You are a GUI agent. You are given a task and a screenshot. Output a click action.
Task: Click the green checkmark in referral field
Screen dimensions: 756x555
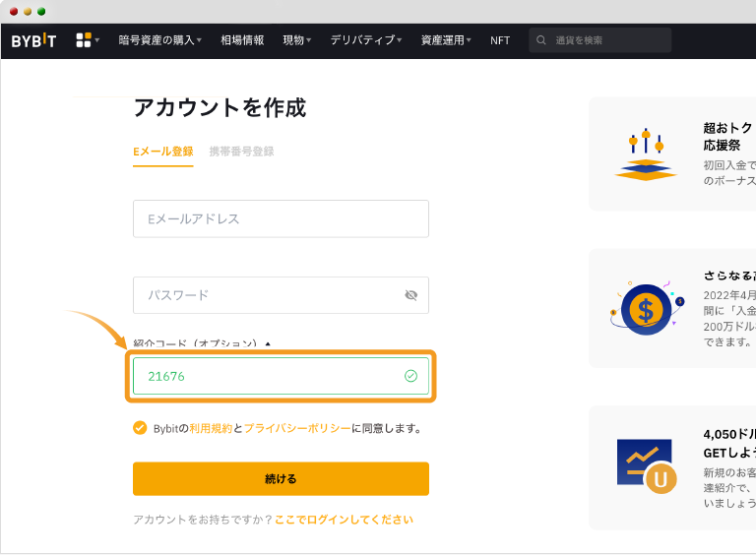tap(410, 376)
